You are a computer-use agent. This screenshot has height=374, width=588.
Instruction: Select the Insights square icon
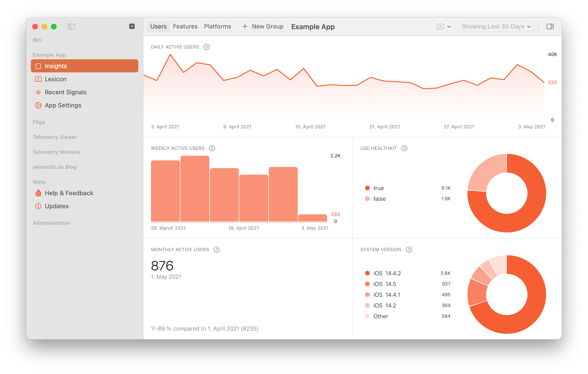[x=38, y=66]
